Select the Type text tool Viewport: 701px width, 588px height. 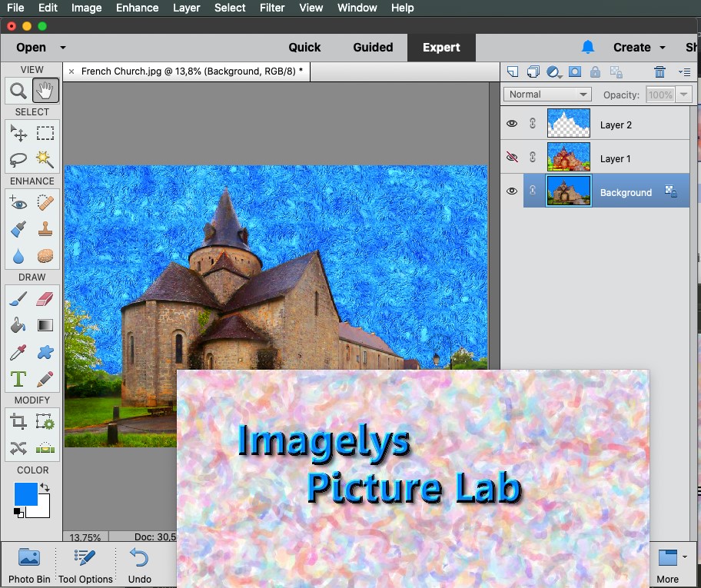coord(18,379)
